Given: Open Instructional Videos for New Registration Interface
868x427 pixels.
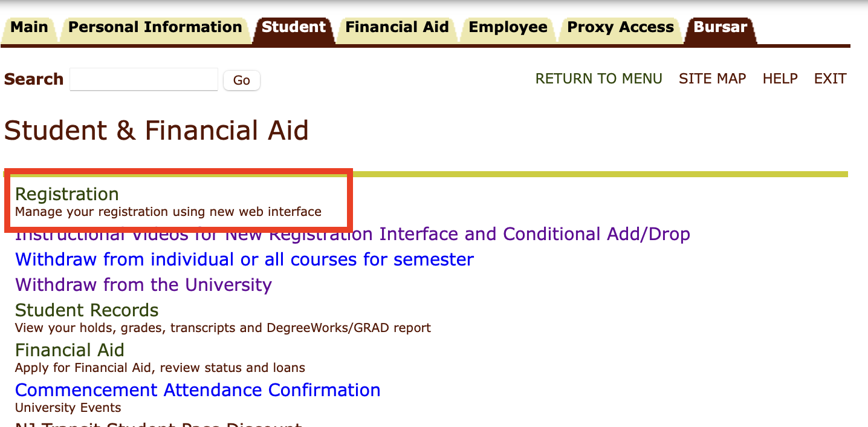Looking at the screenshot, I should tap(352, 233).
